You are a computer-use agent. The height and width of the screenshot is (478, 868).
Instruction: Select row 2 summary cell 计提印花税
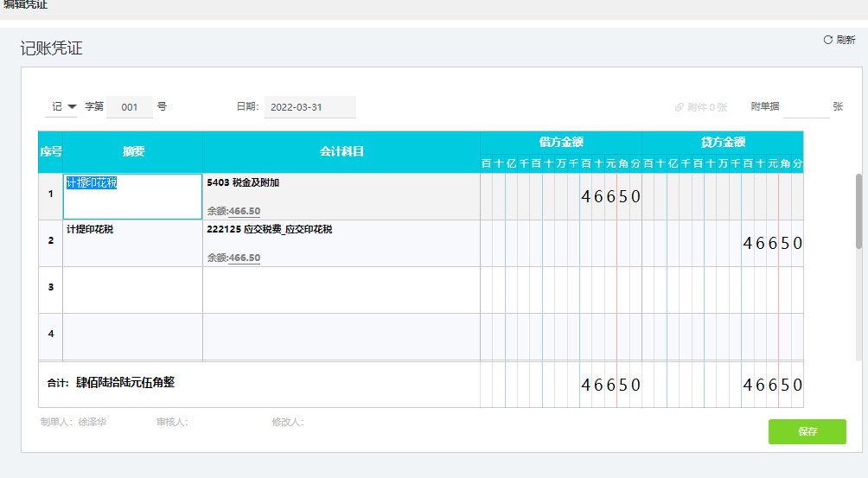(x=132, y=243)
